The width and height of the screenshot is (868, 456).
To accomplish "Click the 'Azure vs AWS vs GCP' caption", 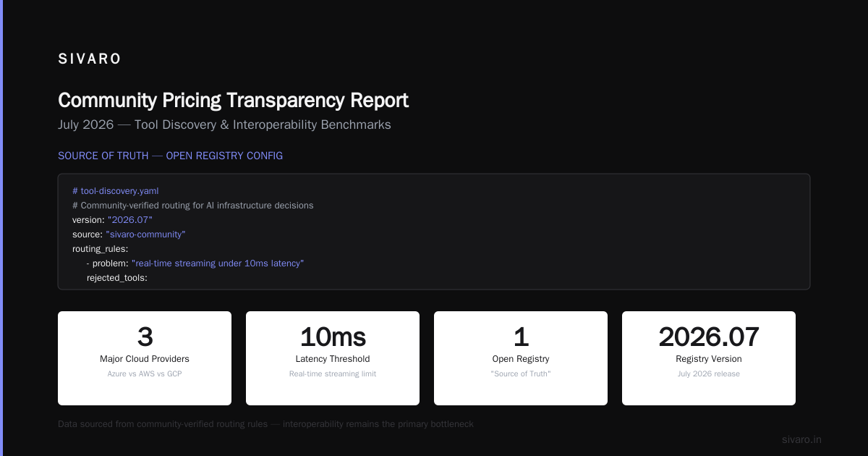I will pos(145,374).
